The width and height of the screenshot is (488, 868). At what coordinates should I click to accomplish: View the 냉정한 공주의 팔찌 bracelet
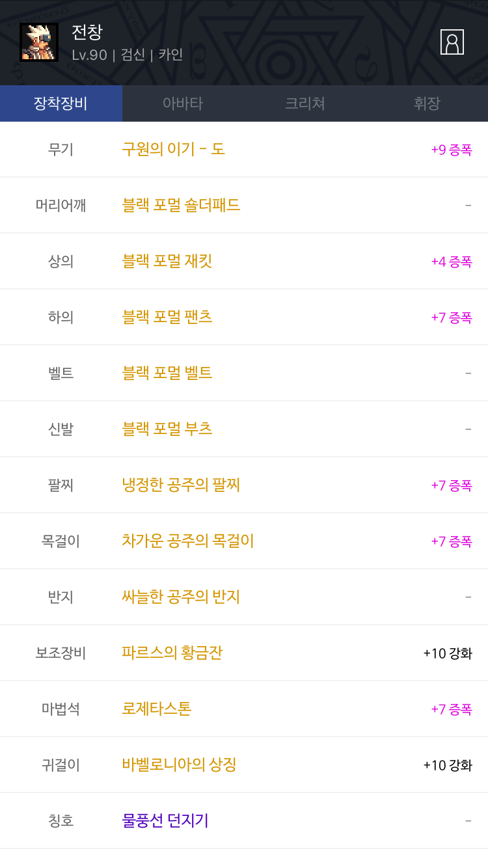pos(181,485)
